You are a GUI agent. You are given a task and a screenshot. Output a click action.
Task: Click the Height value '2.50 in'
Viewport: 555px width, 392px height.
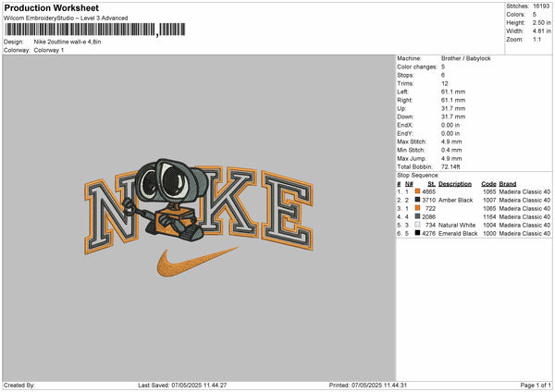click(541, 22)
